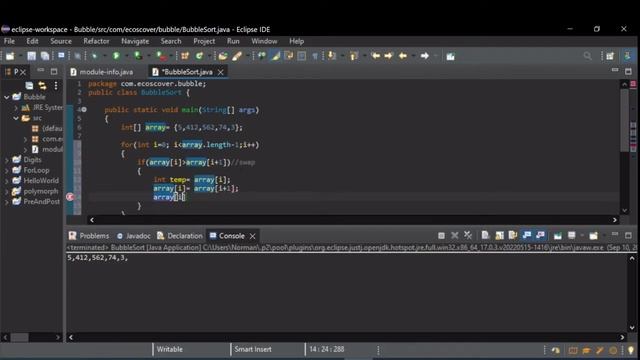Click Remove Launch X in Console toolbar
The height and width of the screenshot is (360, 640).
tap(455, 236)
